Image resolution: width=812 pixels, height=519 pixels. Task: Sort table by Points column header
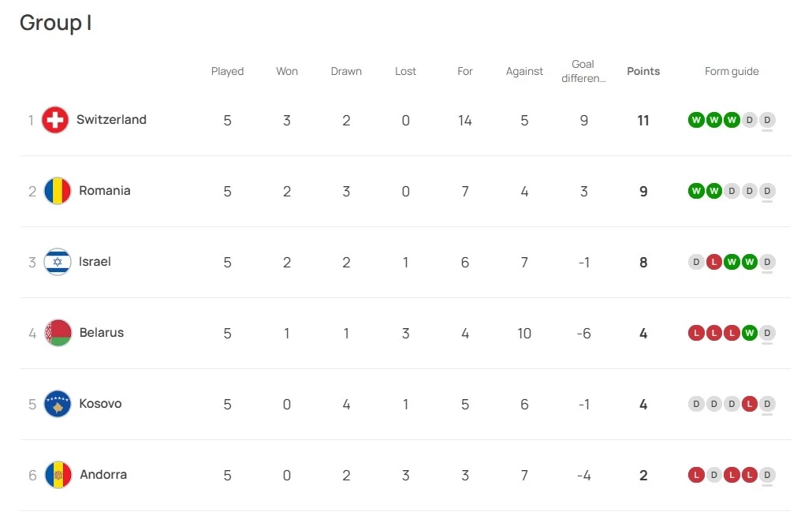(643, 71)
